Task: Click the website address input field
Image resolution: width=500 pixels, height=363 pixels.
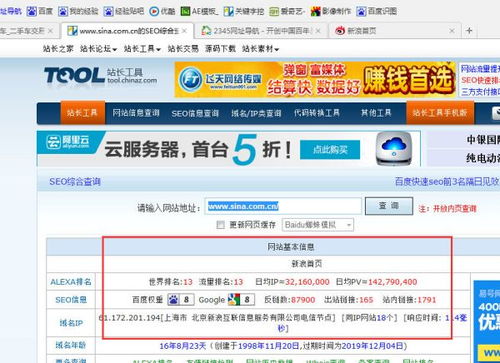Action: [x=283, y=206]
